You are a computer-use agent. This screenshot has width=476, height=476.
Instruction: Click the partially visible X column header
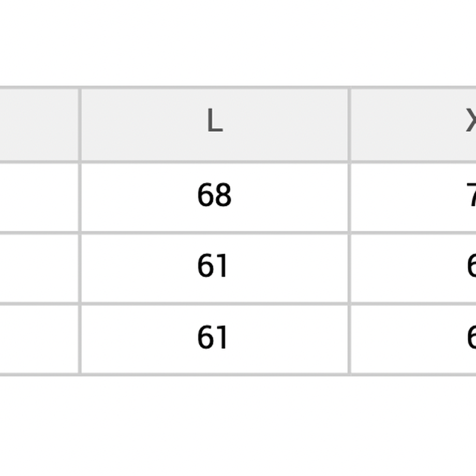(413, 125)
